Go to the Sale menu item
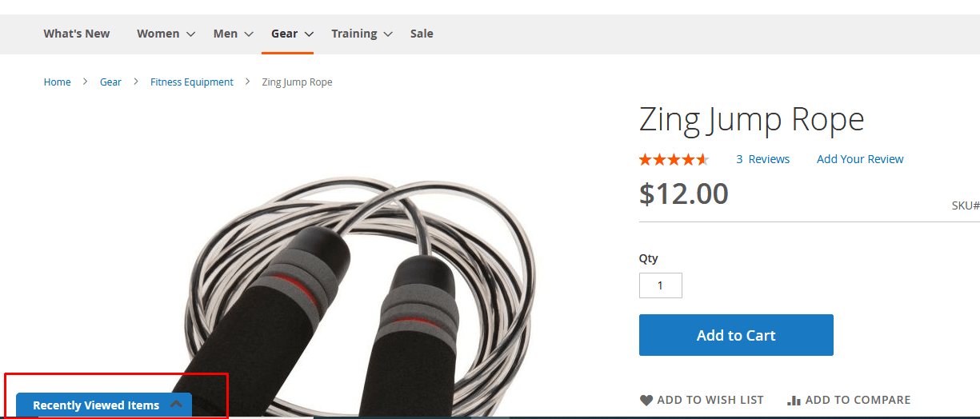980x419 pixels. pyautogui.click(x=422, y=34)
